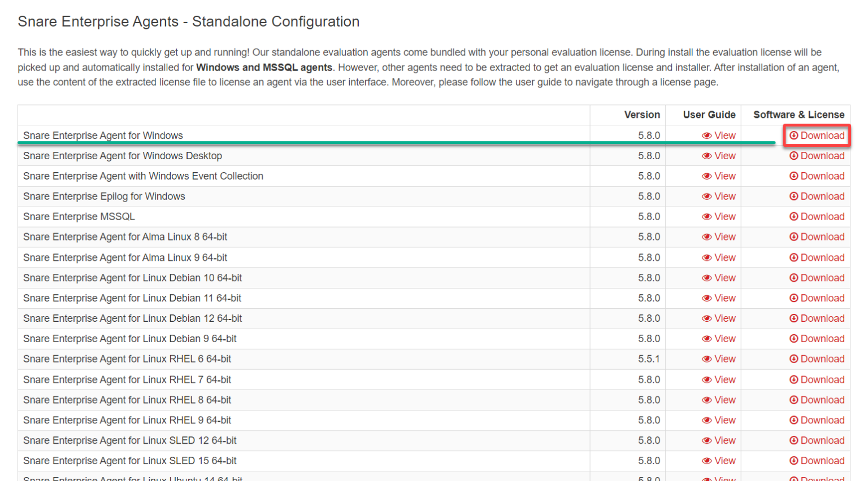Click the eye icon for Epilog for Windows
This screenshot has width=868, height=481.
tap(706, 196)
